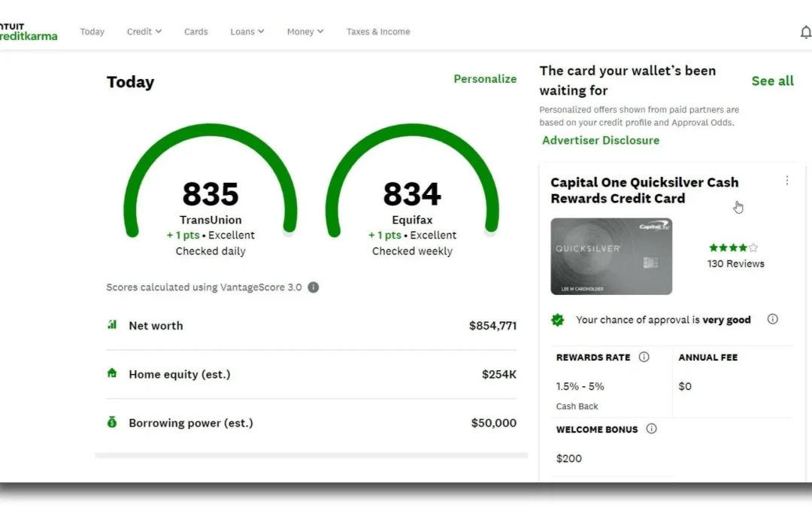Image resolution: width=812 pixels, height=508 pixels.
Task: Click the Checked weekly text
Action: click(412, 251)
